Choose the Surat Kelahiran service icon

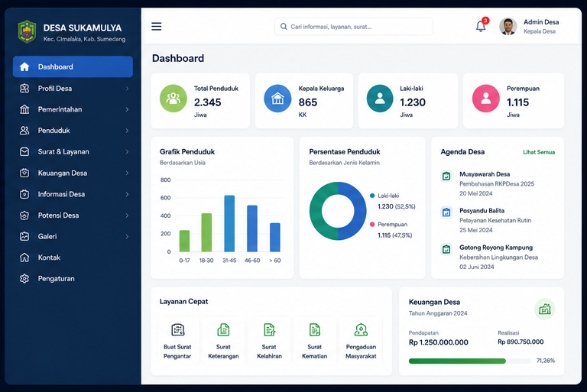pos(269,329)
